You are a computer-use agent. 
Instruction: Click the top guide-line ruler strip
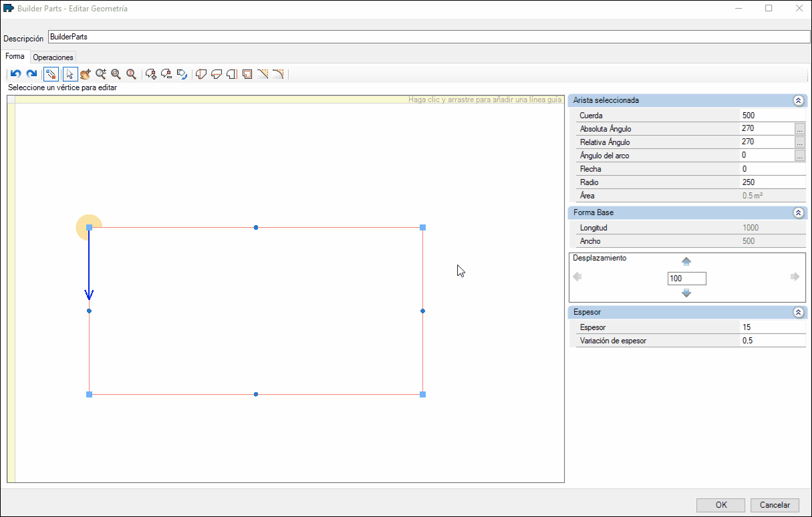(x=289, y=100)
